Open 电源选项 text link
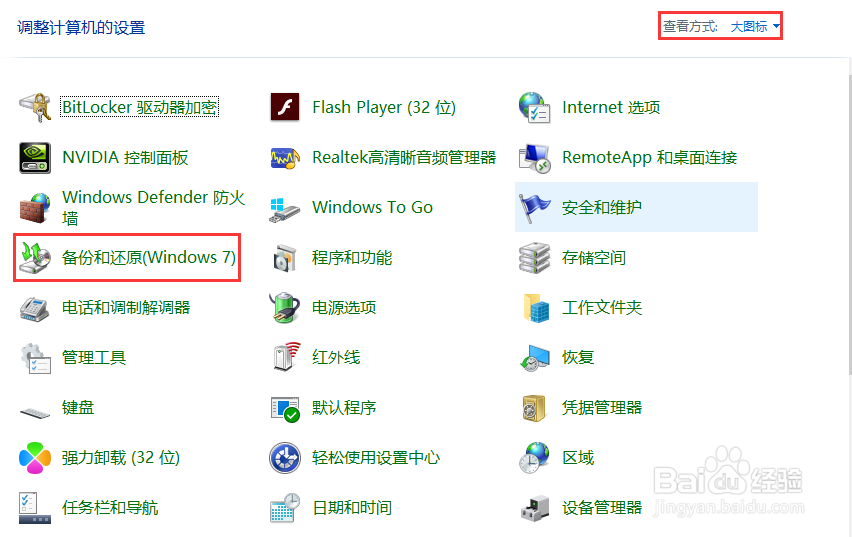 tap(343, 307)
